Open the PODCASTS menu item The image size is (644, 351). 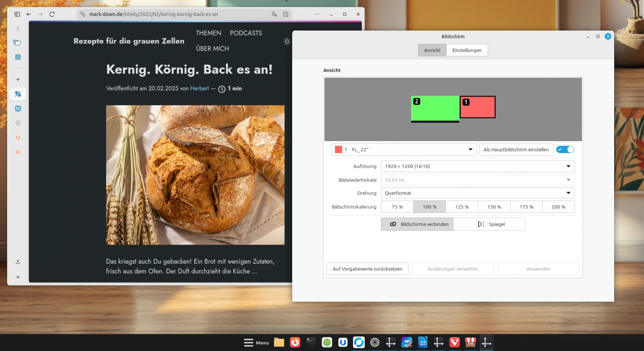coord(246,33)
